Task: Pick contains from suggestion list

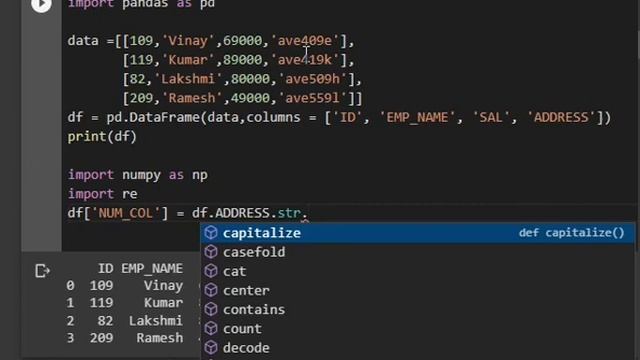Action: pos(418,310)
